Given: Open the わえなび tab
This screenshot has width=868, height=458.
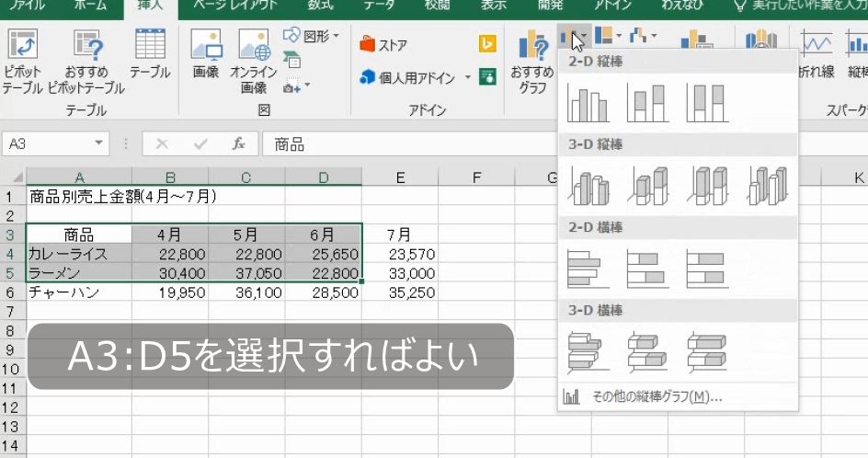Looking at the screenshot, I should pyautogui.click(x=682, y=5).
